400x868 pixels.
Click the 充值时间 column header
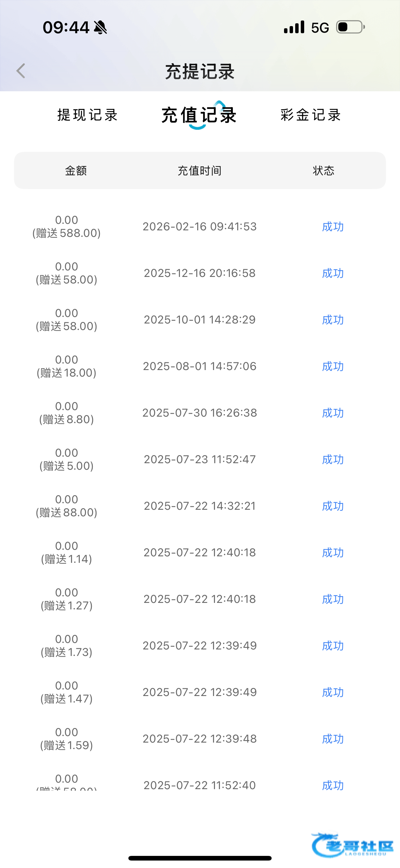pos(200,171)
